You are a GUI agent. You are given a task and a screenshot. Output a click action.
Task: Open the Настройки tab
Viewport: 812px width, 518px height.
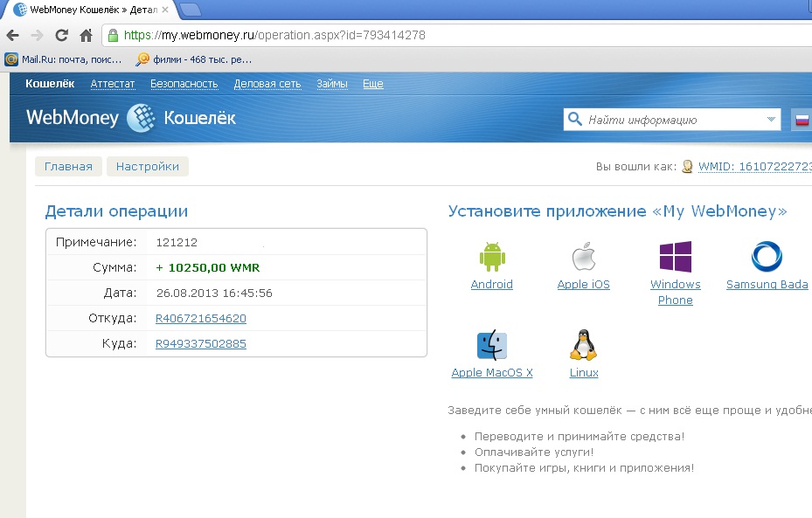click(148, 167)
